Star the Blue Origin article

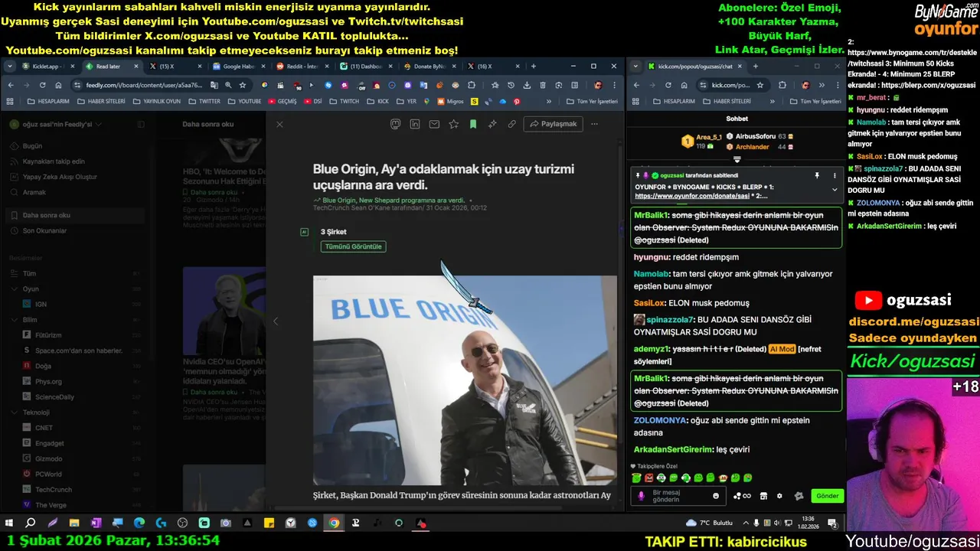click(454, 124)
